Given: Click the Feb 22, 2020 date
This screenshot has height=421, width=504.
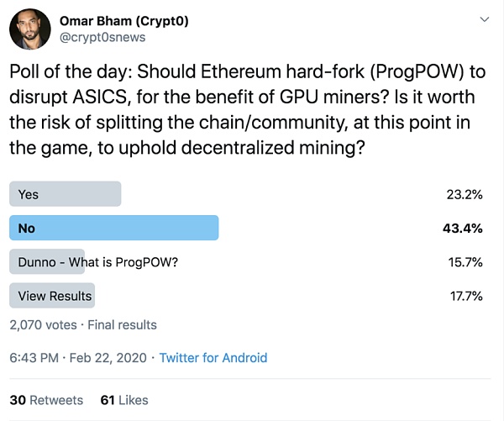Looking at the screenshot, I should [x=108, y=357].
